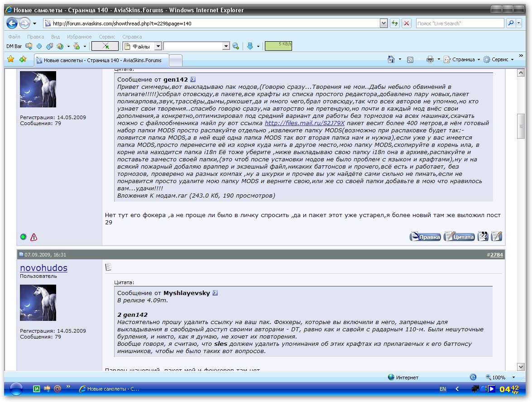
Task: Click the Цитата quote button
Action: click(459, 236)
